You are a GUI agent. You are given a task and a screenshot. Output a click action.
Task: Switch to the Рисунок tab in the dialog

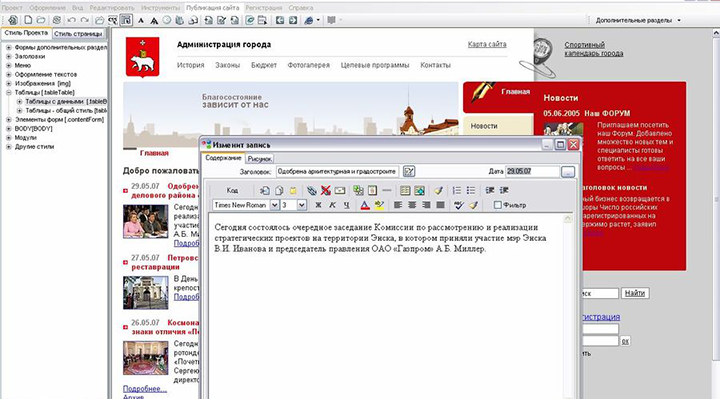tap(259, 159)
